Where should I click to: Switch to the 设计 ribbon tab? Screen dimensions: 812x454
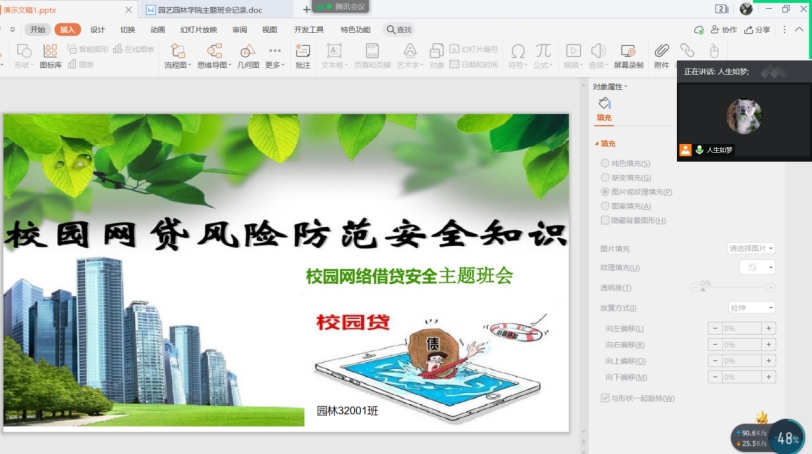tap(97, 30)
